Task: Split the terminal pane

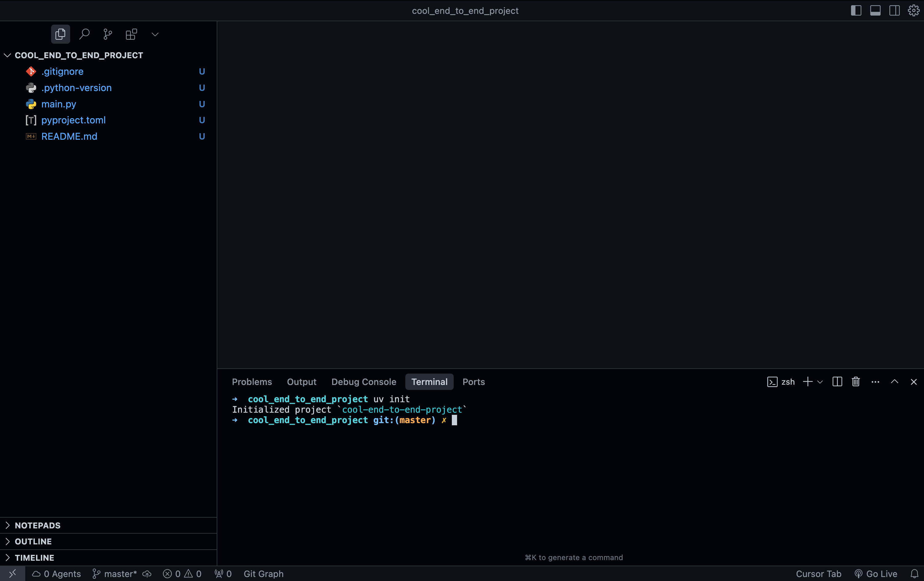Action: (x=837, y=382)
